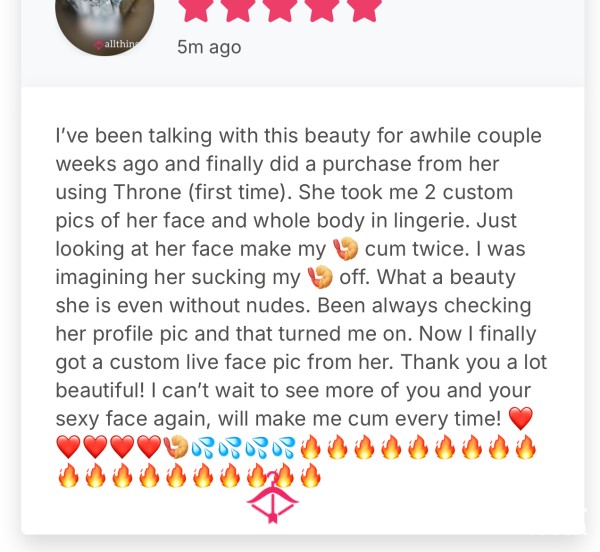
Task: Click the review's opening line "I've been talking"
Action: [134, 136]
